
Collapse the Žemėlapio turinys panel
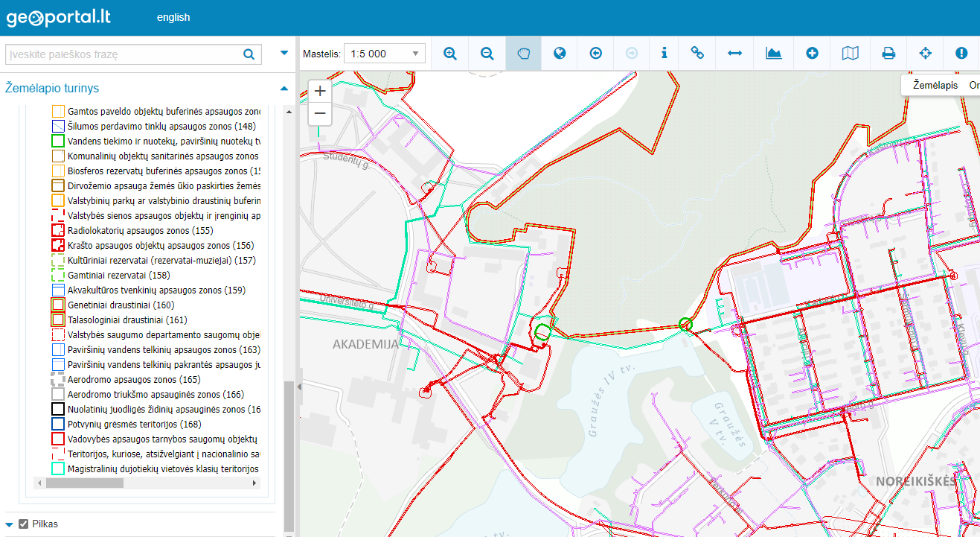pyautogui.click(x=284, y=89)
